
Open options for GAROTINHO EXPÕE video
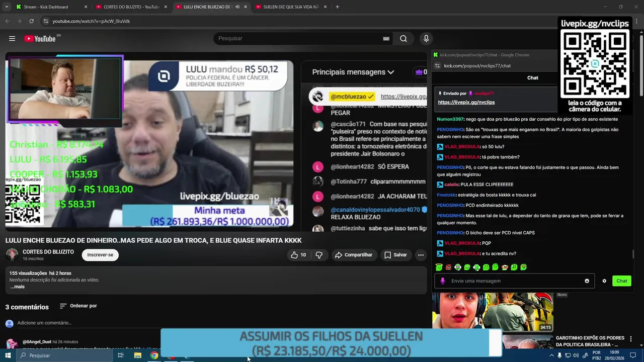tap(630, 339)
